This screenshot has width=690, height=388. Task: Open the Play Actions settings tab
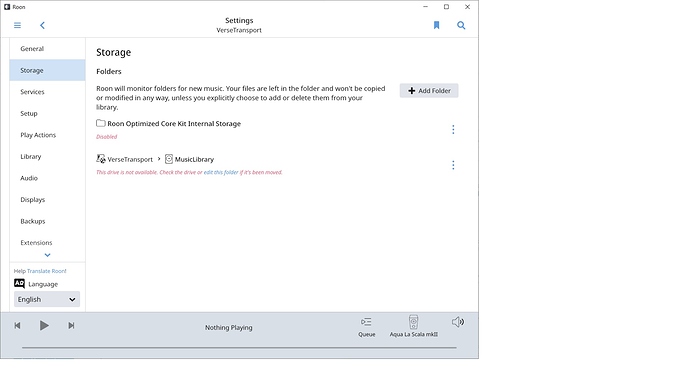coord(48,135)
